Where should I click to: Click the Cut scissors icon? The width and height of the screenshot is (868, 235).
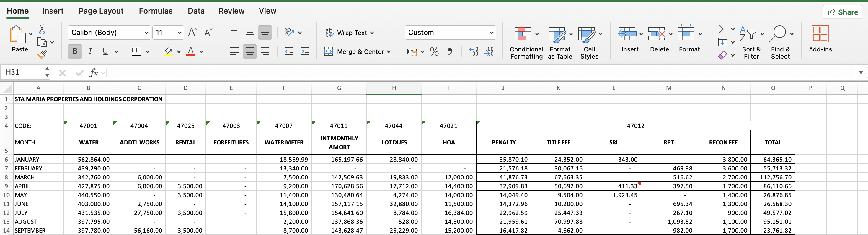point(42,30)
